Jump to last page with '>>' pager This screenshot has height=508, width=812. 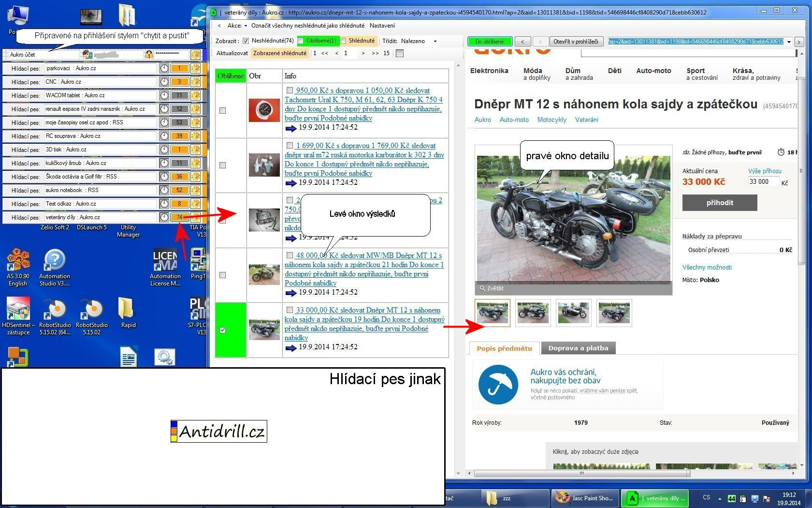pyautogui.click(x=375, y=53)
